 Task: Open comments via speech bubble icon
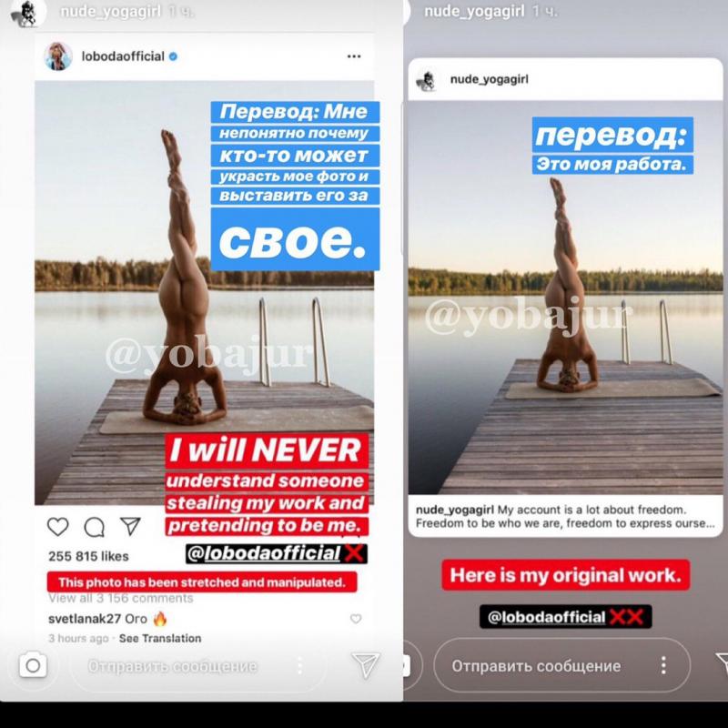point(95,528)
